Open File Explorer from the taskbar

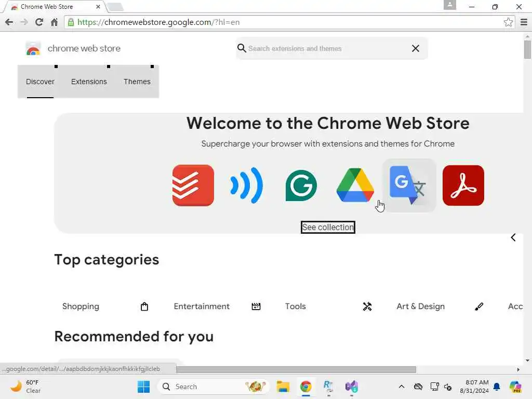[x=283, y=387]
